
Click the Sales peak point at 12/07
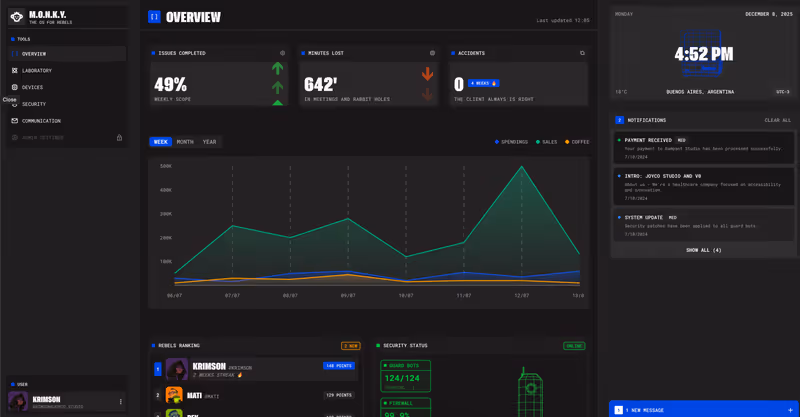coord(521,166)
